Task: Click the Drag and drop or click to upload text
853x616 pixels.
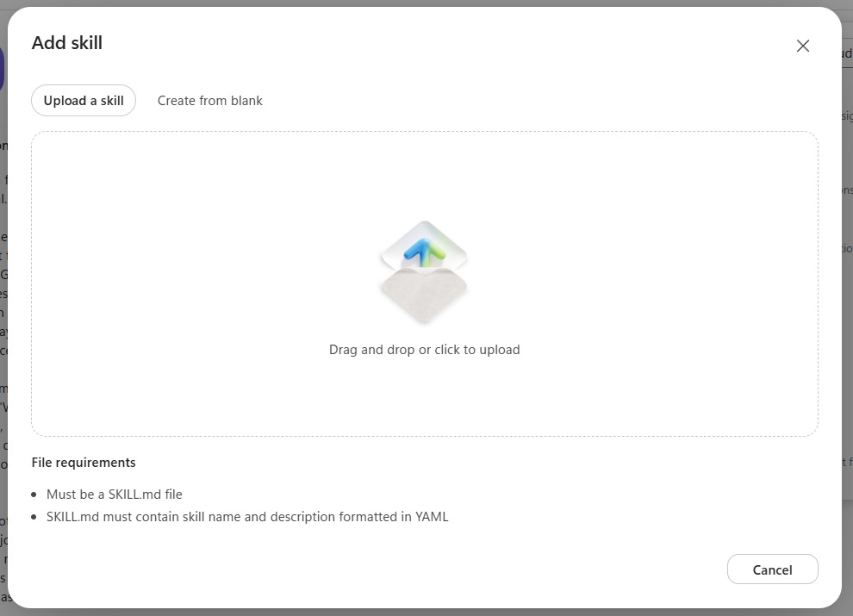Action: 424,350
